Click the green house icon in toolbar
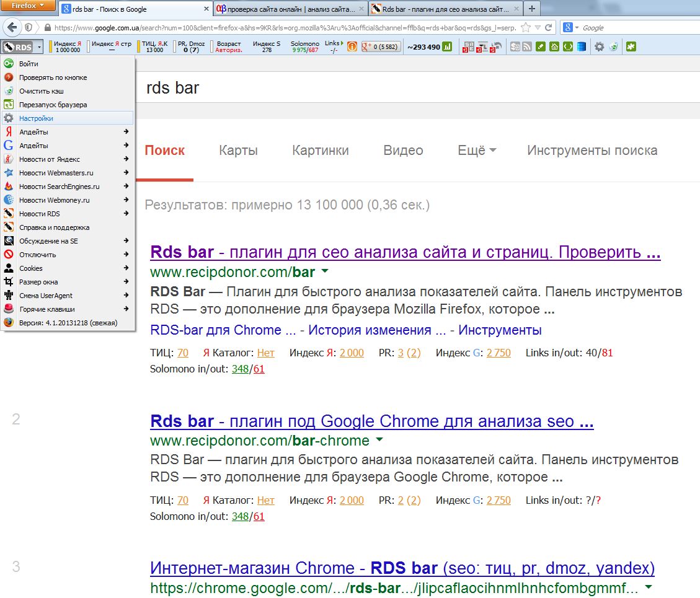700x598 pixels. (x=554, y=46)
